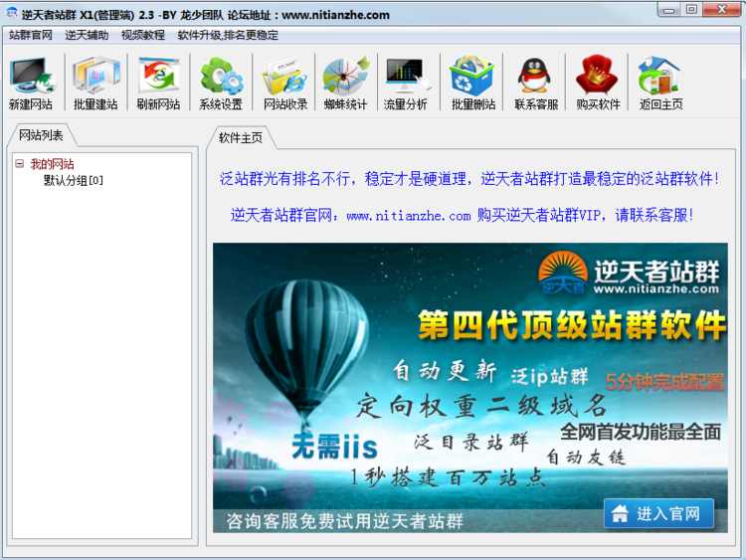Select 默认分组[0] tree item
Viewport: 746px width, 560px height.
click(74, 180)
